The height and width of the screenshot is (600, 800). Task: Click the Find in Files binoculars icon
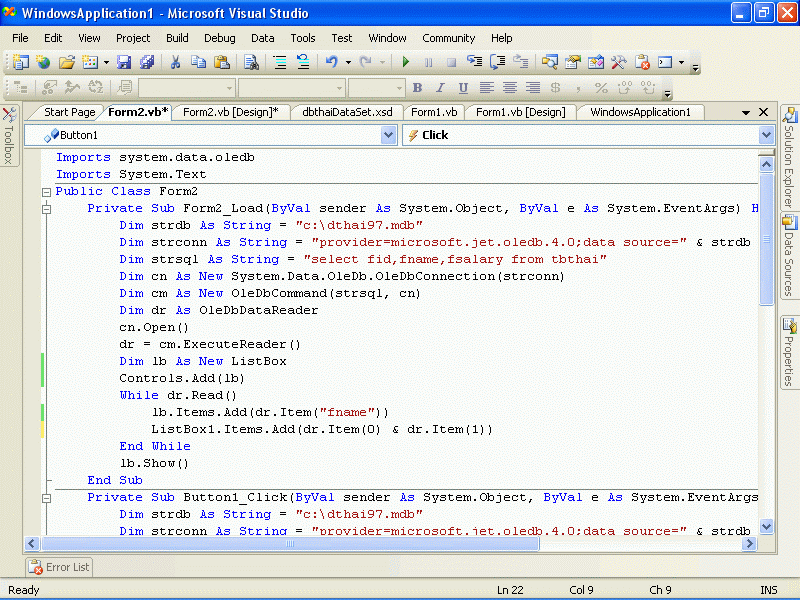pyautogui.click(x=251, y=62)
